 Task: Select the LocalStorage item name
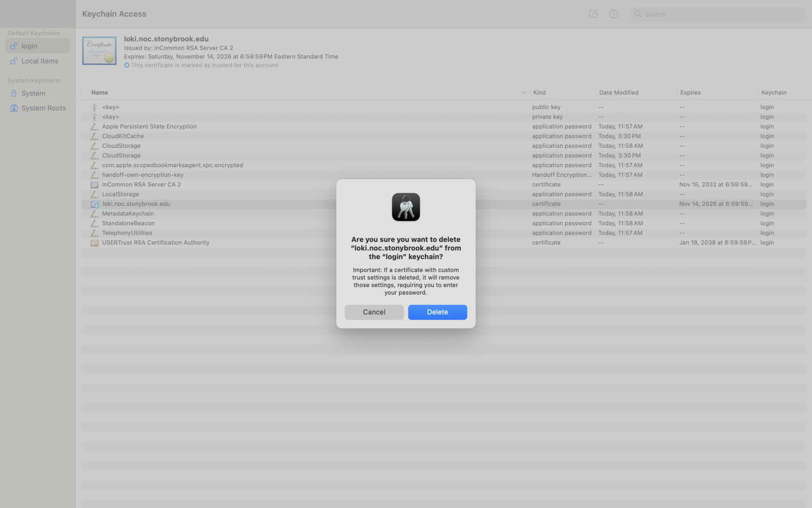120,194
